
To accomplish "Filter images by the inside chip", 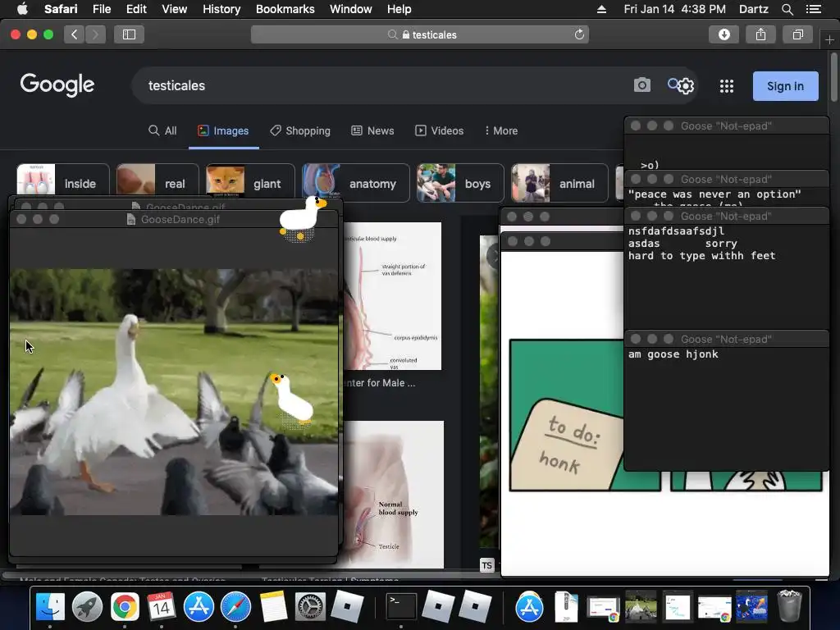I will [x=62, y=183].
